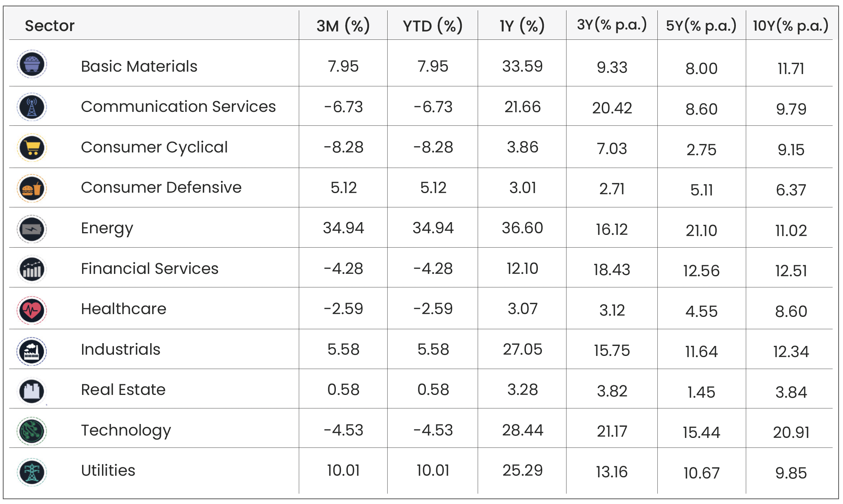
Task: Click the Communication Services antenna tower icon
Action: pos(32,107)
